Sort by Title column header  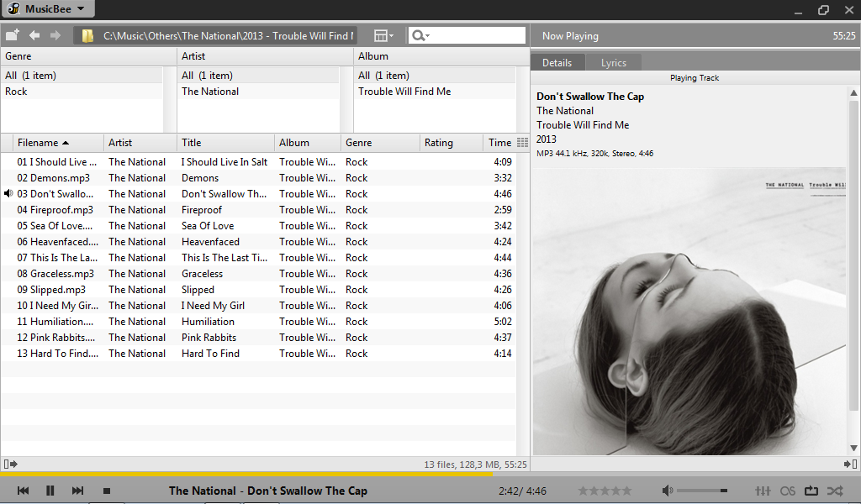[x=225, y=143]
